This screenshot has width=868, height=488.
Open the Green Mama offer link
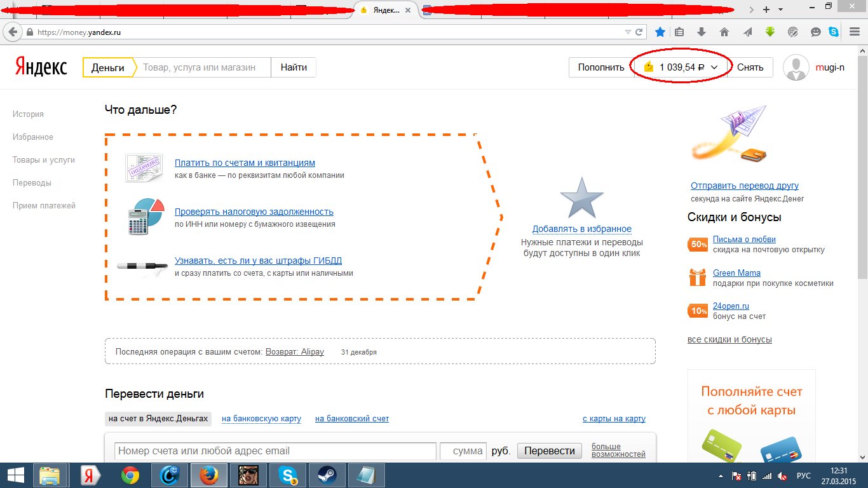click(736, 273)
